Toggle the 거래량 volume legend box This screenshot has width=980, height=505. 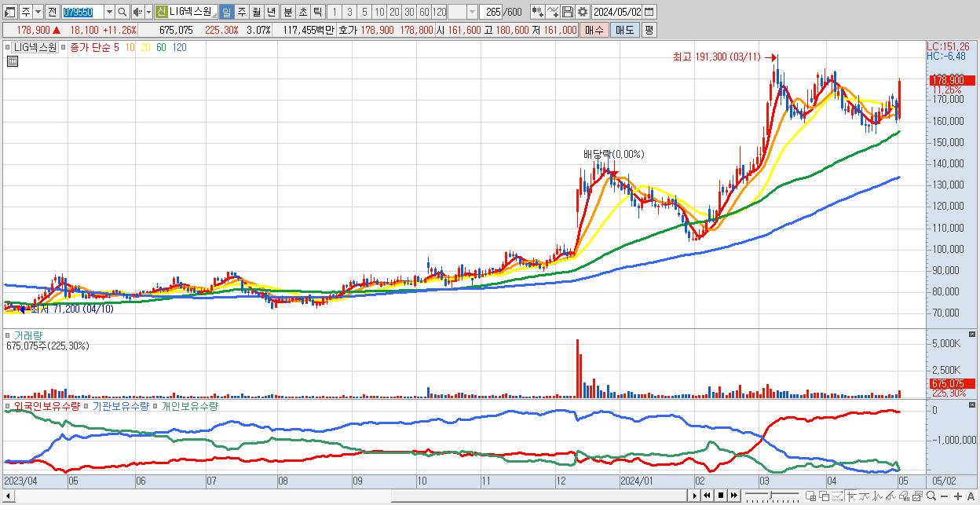pos(8,335)
